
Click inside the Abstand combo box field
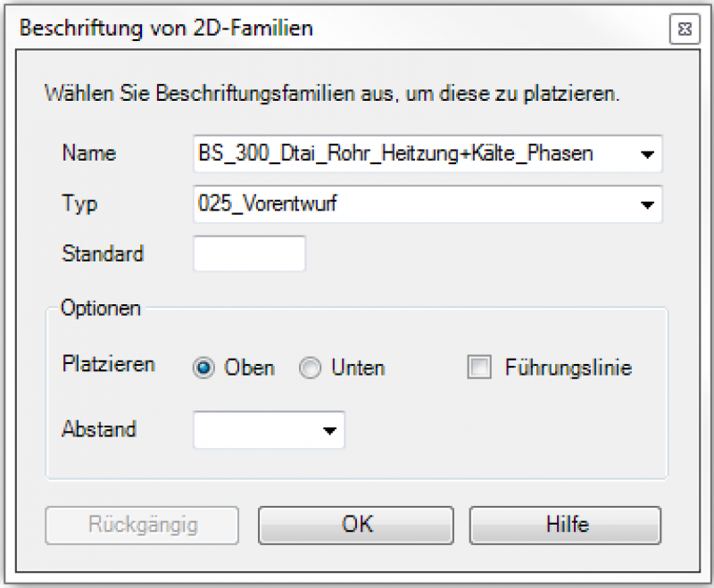tap(254, 430)
